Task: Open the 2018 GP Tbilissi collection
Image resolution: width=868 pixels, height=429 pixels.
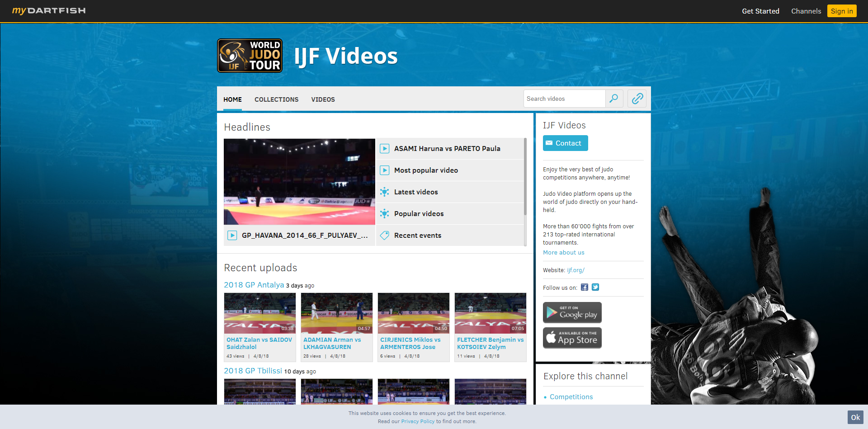Action: (x=253, y=371)
